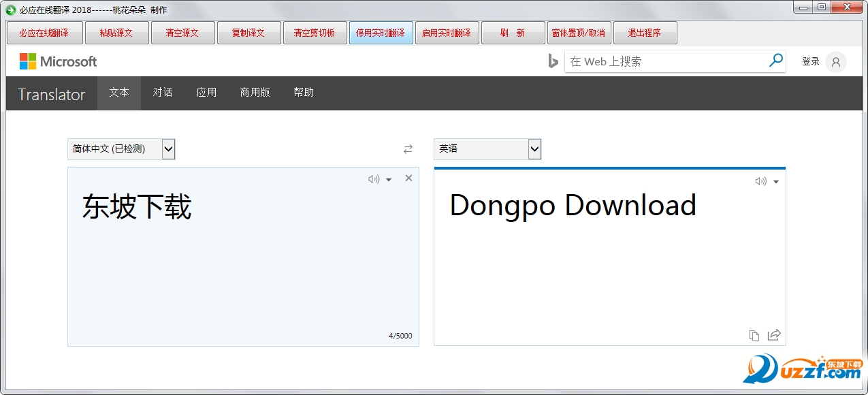Click the source text input area
This screenshot has width=868, height=395.
click(x=243, y=257)
